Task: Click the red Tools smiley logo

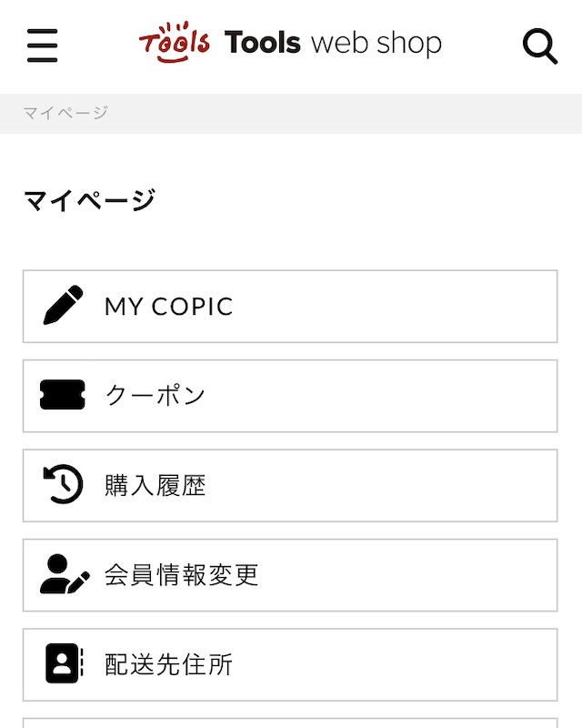Action: pos(175,42)
